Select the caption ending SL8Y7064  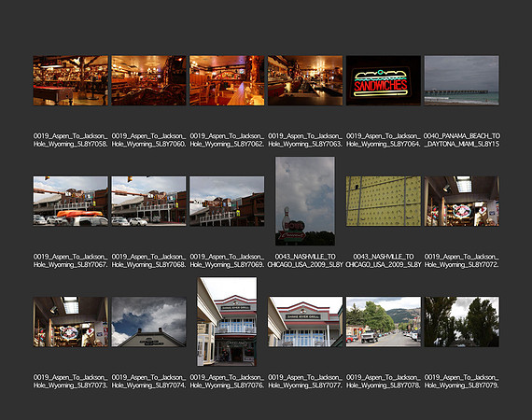click(384, 140)
